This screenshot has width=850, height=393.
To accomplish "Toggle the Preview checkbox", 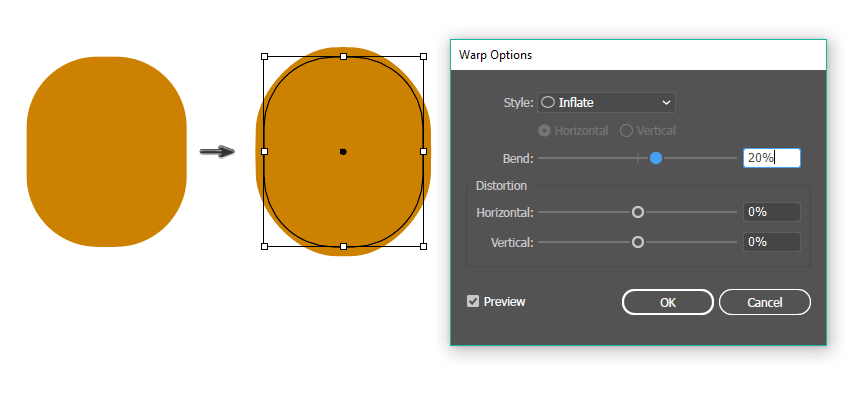I will (x=473, y=301).
